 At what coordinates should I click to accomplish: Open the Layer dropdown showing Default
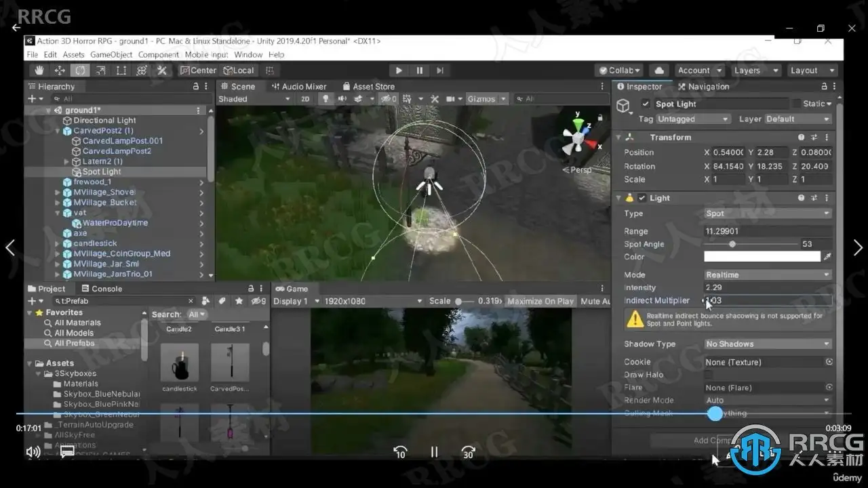798,119
